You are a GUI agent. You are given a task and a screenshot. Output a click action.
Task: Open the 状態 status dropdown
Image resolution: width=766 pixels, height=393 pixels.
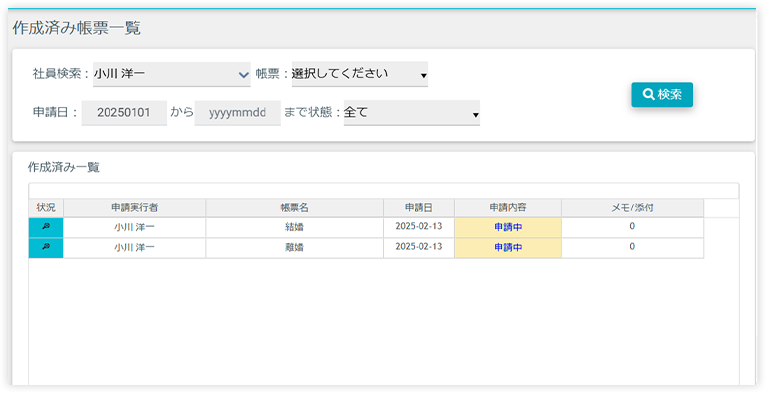[x=411, y=113]
